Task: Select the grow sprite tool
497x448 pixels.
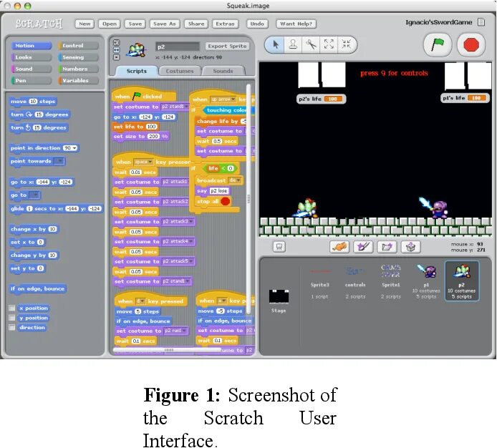Action: pos(329,44)
